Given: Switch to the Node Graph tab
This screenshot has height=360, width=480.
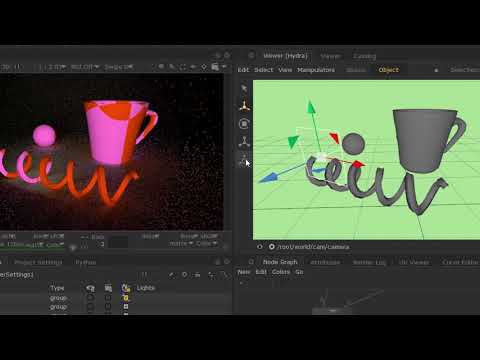Looking at the screenshot, I should [x=280, y=262].
